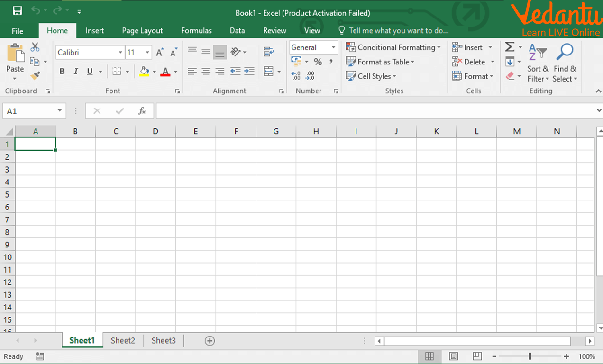Image resolution: width=603 pixels, height=364 pixels.
Task: Toggle Italic formatting
Action: click(76, 72)
